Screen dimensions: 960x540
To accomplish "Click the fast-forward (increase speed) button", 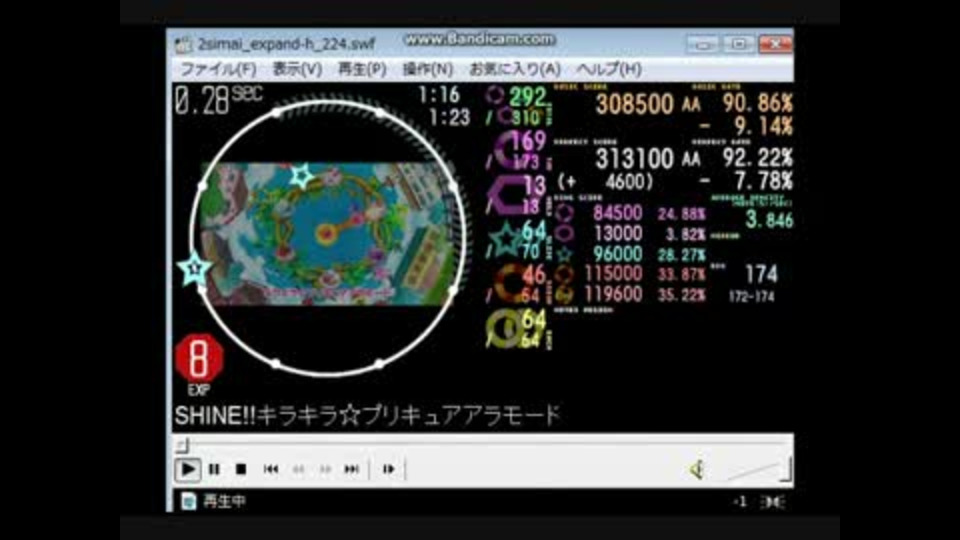I will pos(324,470).
